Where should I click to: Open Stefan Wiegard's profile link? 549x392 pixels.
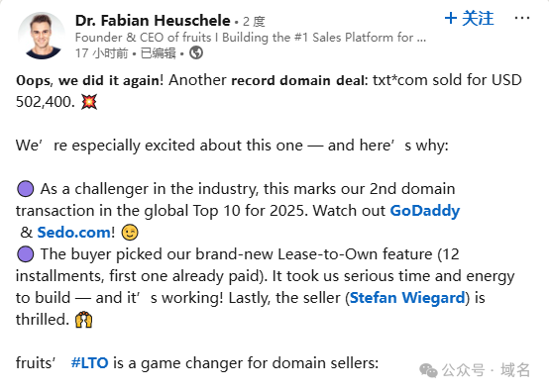point(407,298)
